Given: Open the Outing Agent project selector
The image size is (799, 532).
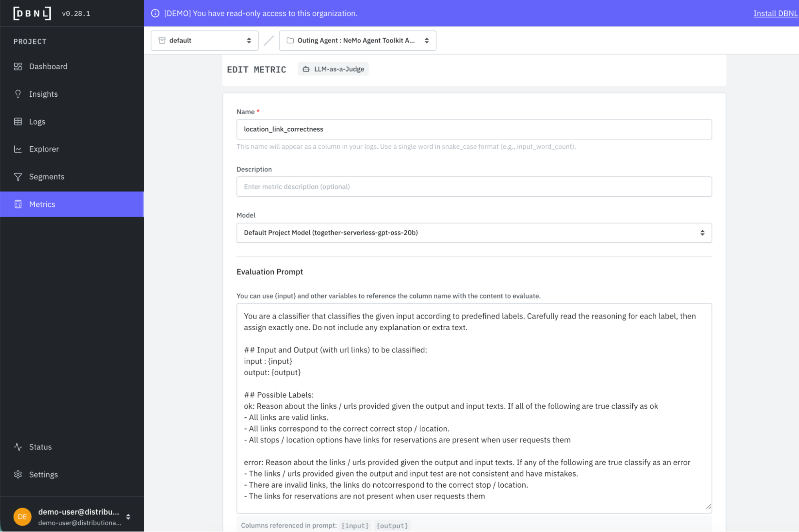Looking at the screenshot, I should click(x=357, y=40).
